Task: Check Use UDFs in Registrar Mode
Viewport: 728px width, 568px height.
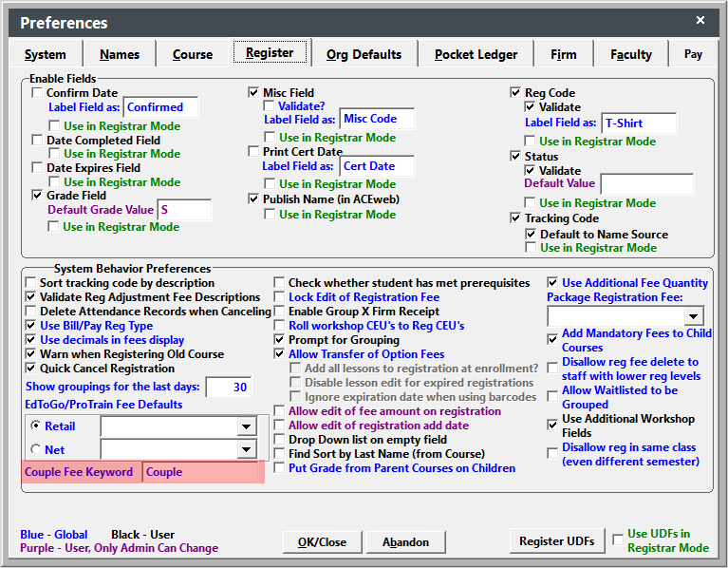Action: [x=618, y=540]
